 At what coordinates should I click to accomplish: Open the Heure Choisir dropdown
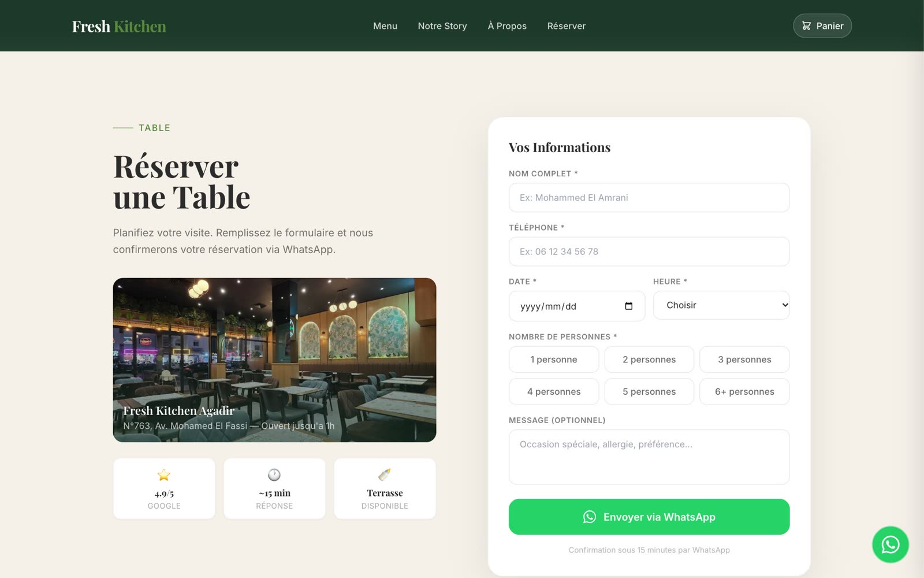coord(721,305)
